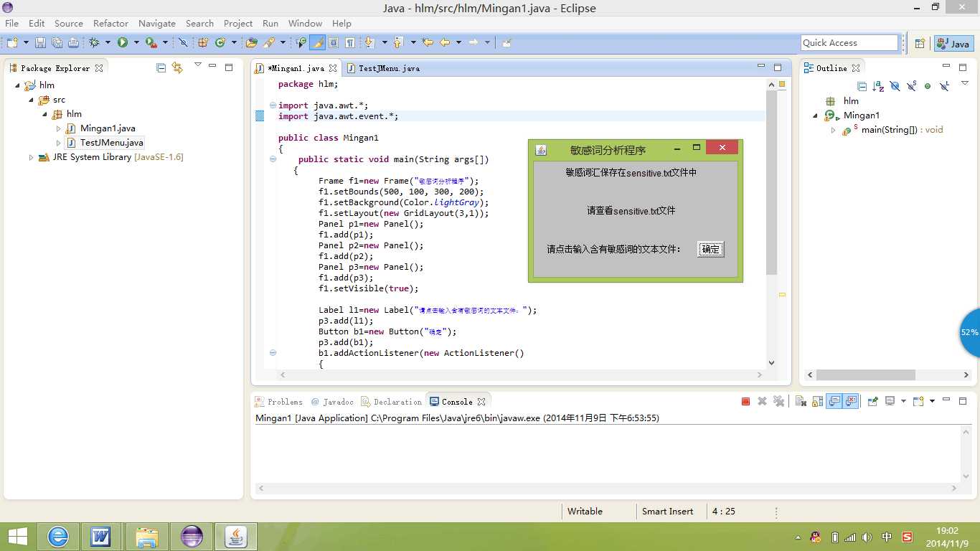Switch to TestJMenu.java editor tab
The width and height of the screenshot is (980, 551).
point(383,68)
